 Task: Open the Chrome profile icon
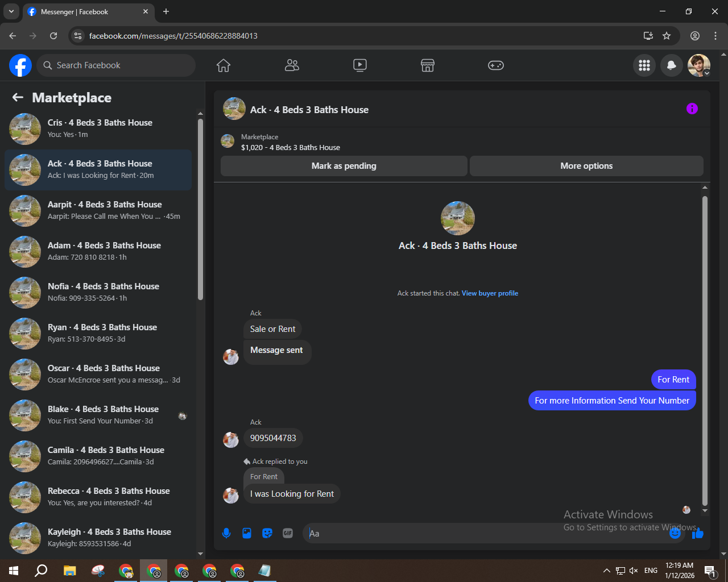(695, 36)
